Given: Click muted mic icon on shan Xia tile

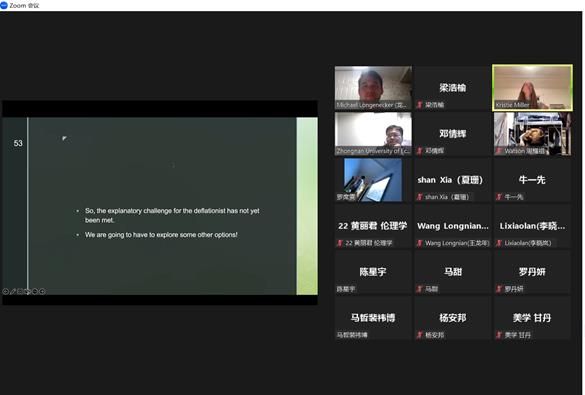Looking at the screenshot, I should 420,197.
